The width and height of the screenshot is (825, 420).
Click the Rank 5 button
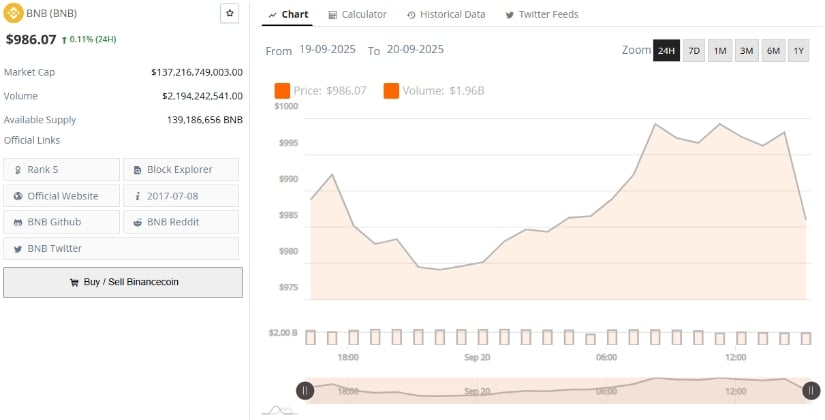(62, 169)
